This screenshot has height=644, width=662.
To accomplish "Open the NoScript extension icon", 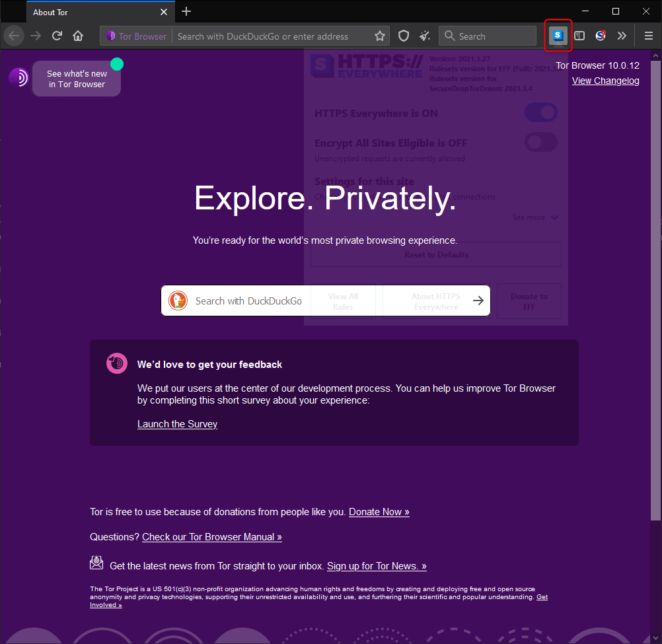I will (x=601, y=36).
